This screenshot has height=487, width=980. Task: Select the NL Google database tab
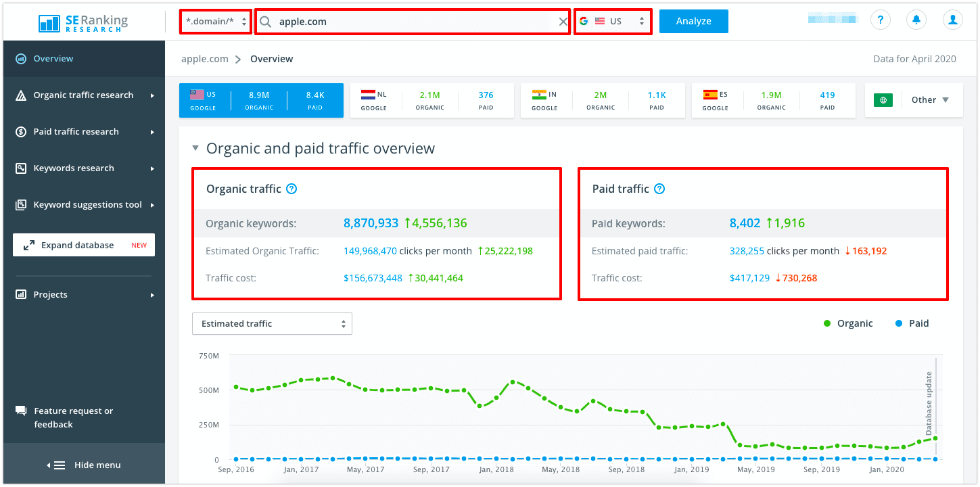click(x=431, y=100)
